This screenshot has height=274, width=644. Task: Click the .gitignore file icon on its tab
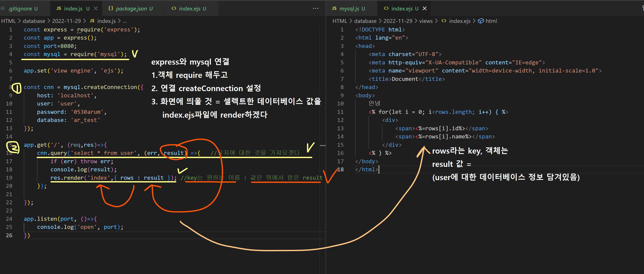(3, 9)
